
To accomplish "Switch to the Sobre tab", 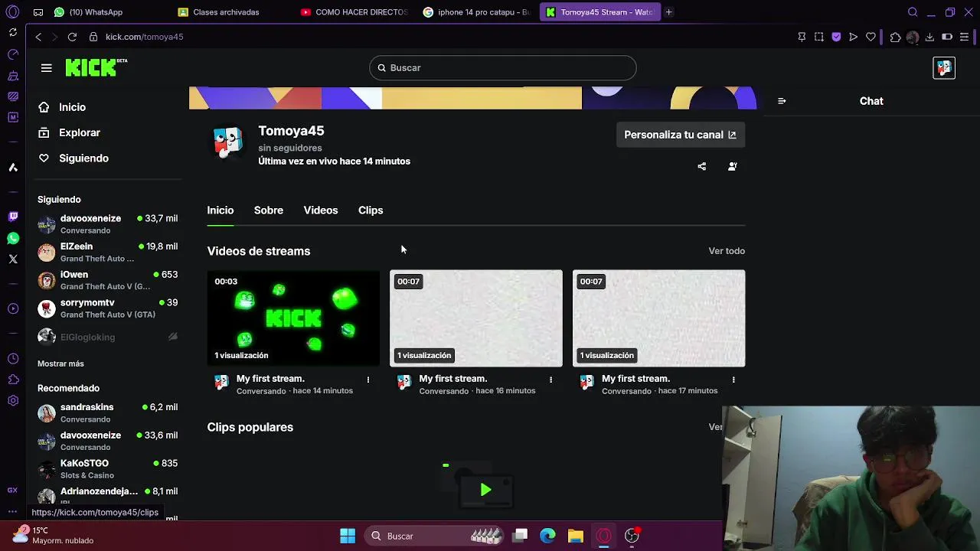I will pyautogui.click(x=269, y=210).
